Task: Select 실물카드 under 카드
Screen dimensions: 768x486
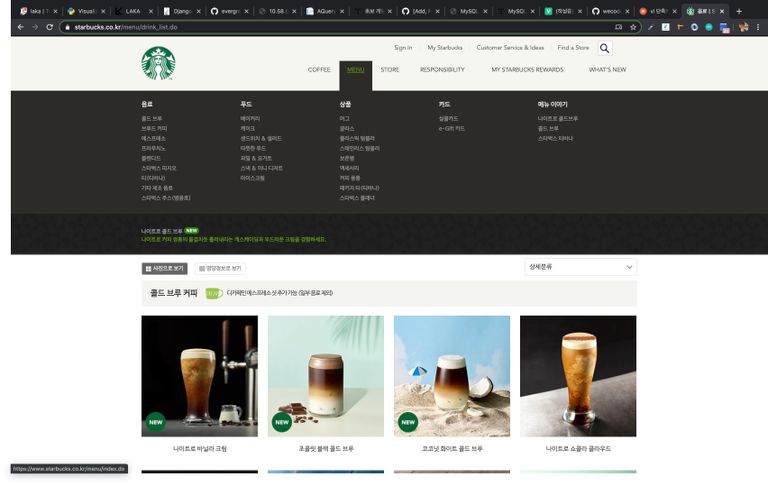Action: [449, 119]
